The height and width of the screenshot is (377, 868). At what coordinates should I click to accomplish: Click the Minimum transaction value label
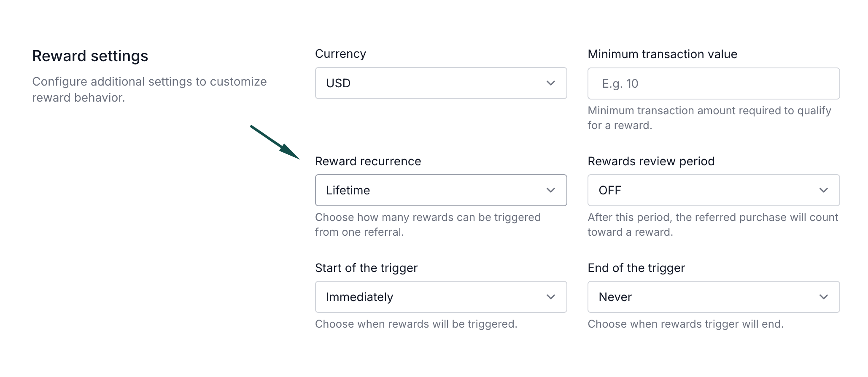[x=662, y=54]
